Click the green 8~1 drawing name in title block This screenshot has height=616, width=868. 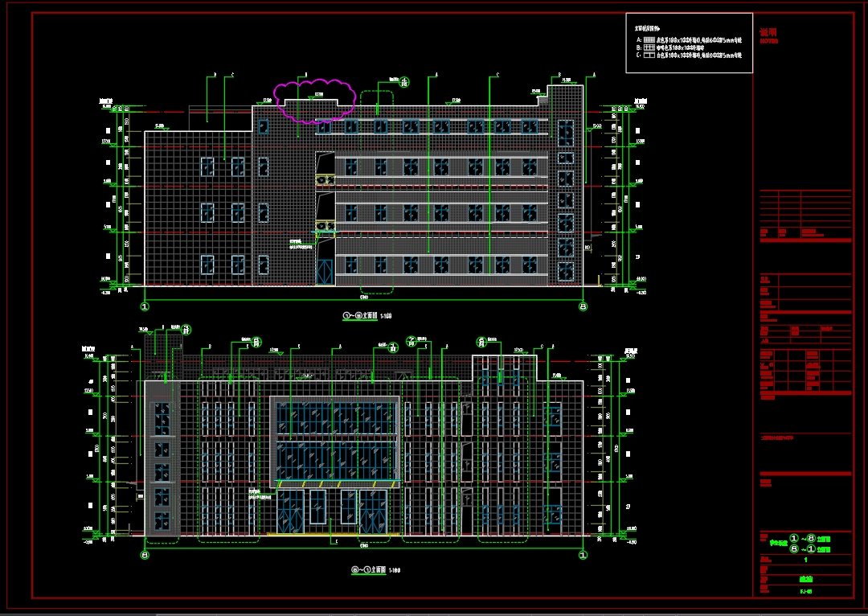[x=809, y=548]
